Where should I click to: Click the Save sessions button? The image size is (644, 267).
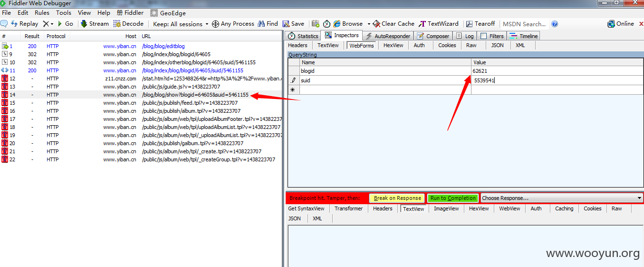293,24
